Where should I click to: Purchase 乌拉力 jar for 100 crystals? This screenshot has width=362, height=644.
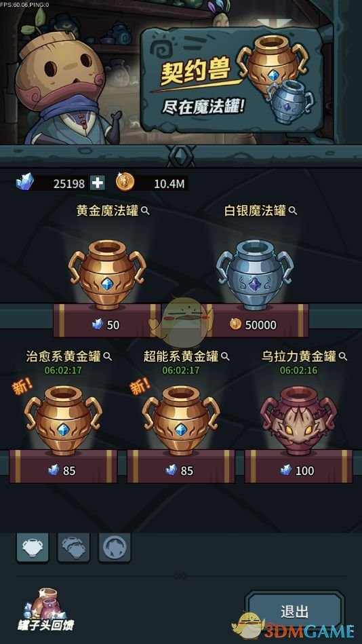point(299,470)
